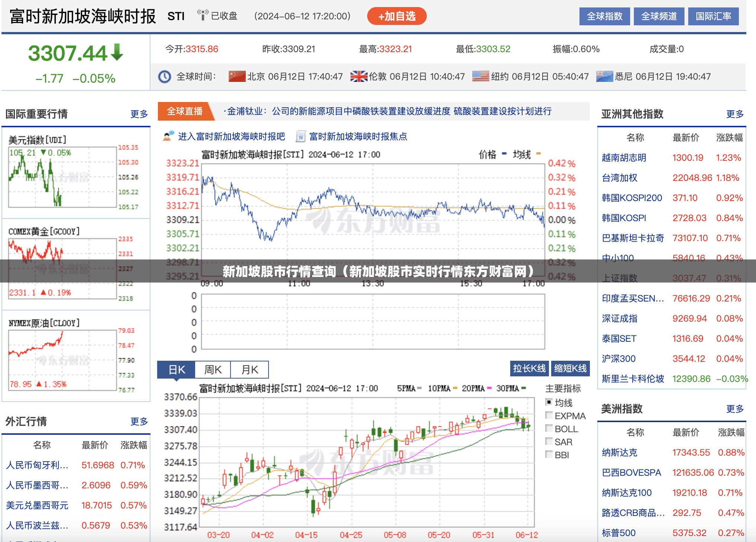756x542 pixels.
Task: Open 更多 in 亚洲其他指数
Action: 735,114
